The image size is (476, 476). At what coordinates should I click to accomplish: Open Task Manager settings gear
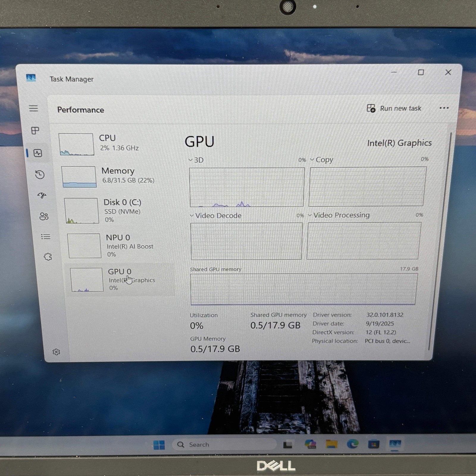point(56,352)
